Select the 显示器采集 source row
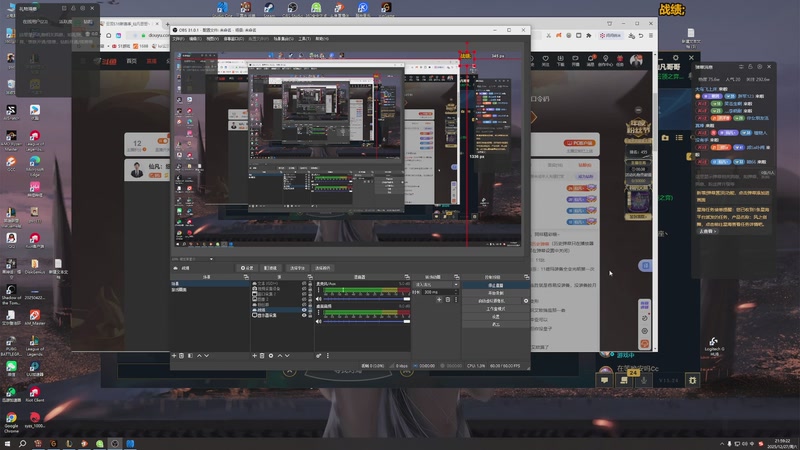Viewport: 800px width, 450px height. (x=282, y=315)
